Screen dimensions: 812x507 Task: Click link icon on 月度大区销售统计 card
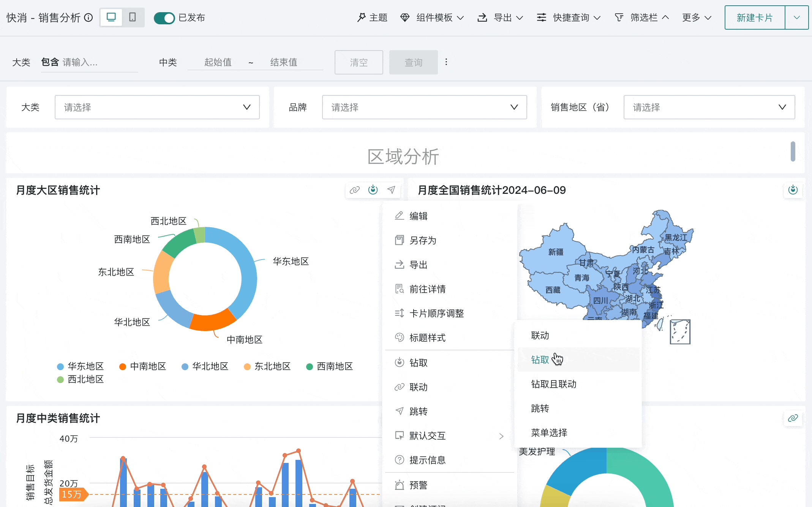coord(355,190)
